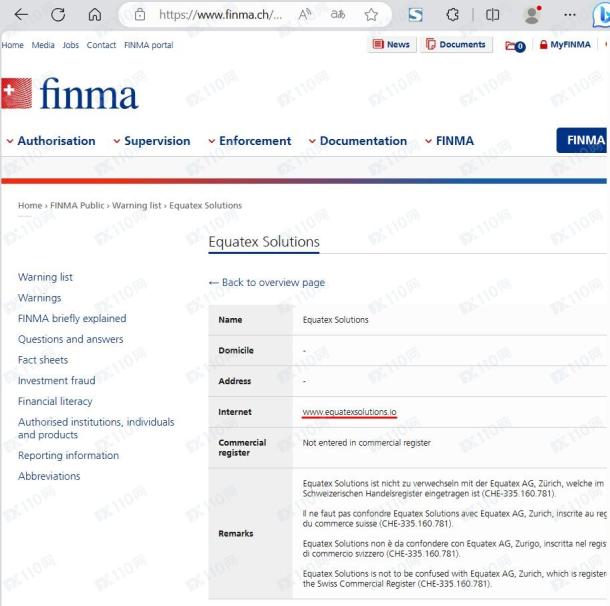This screenshot has height=606, width=610.
Task: Open the FINMA portal link
Action: point(149,45)
